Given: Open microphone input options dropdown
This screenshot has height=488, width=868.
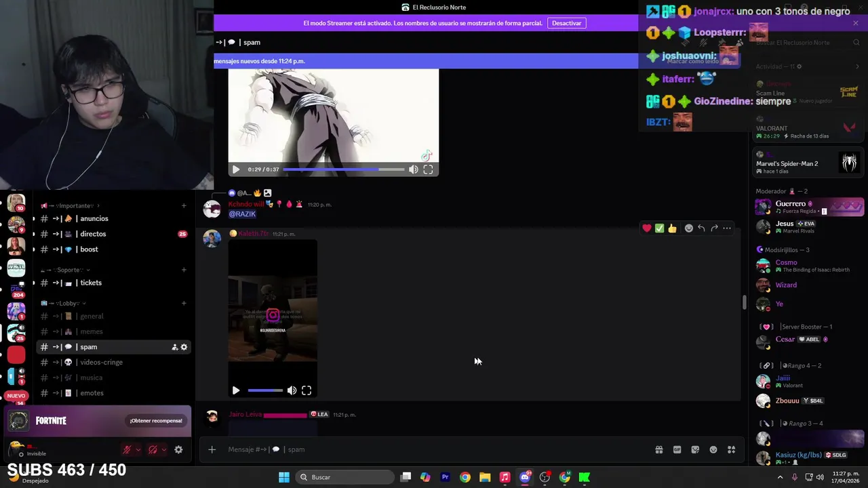Looking at the screenshot, I should pos(138,449).
